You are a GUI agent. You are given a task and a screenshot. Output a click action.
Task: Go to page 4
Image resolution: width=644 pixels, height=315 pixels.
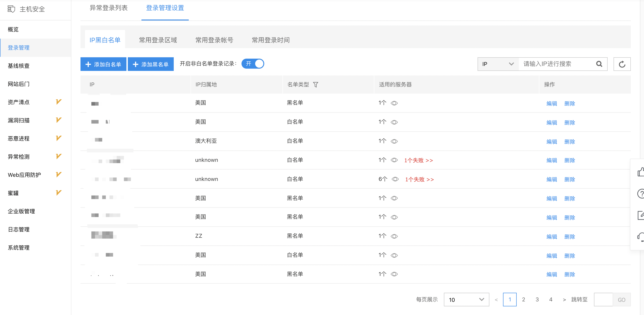[x=551, y=300]
